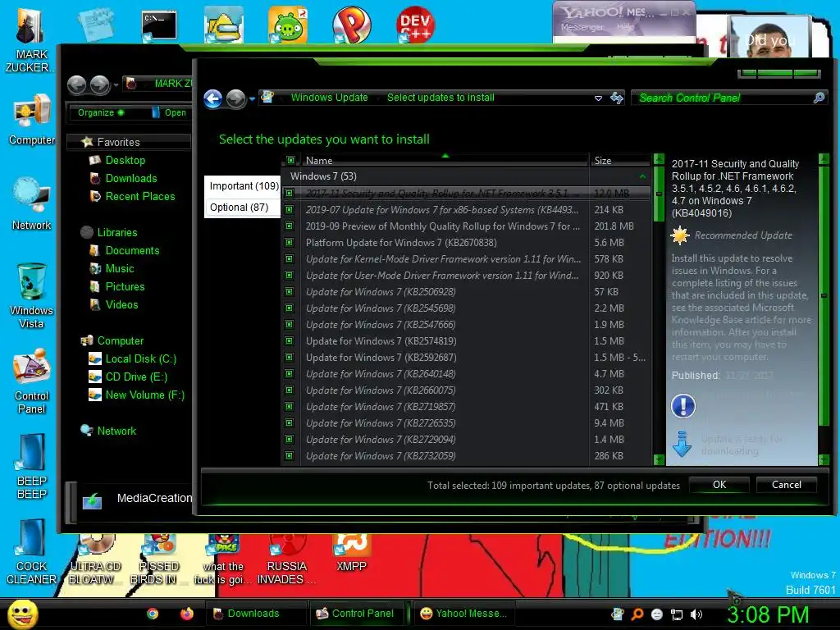The height and width of the screenshot is (630, 840).
Task: Open the Windows Vista recycle bin icon
Action: click(32, 295)
